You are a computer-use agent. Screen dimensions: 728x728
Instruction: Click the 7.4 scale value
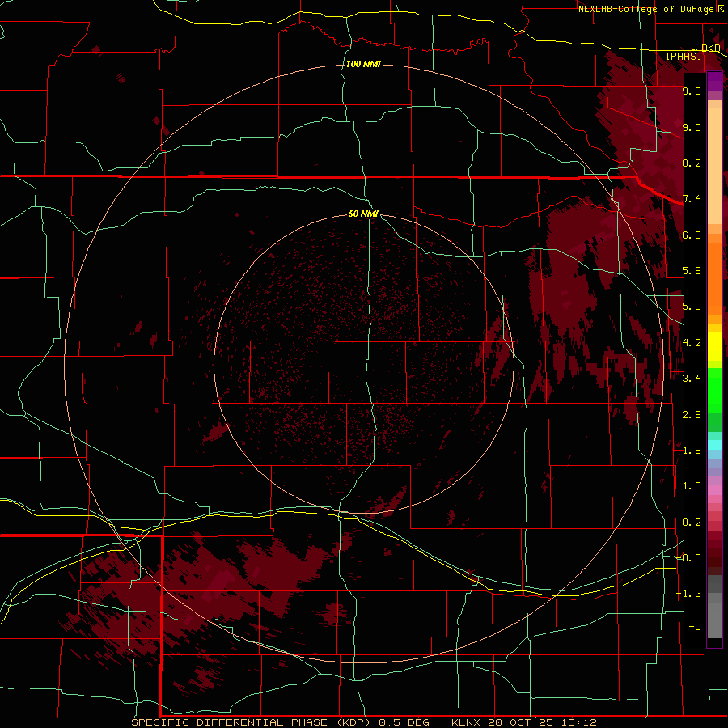click(692, 199)
